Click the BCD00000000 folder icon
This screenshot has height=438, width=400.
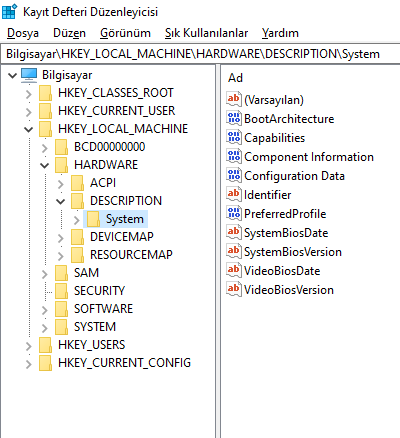(61, 147)
